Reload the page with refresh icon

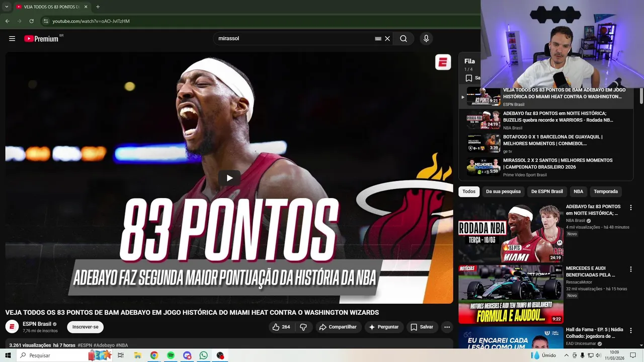point(31,21)
